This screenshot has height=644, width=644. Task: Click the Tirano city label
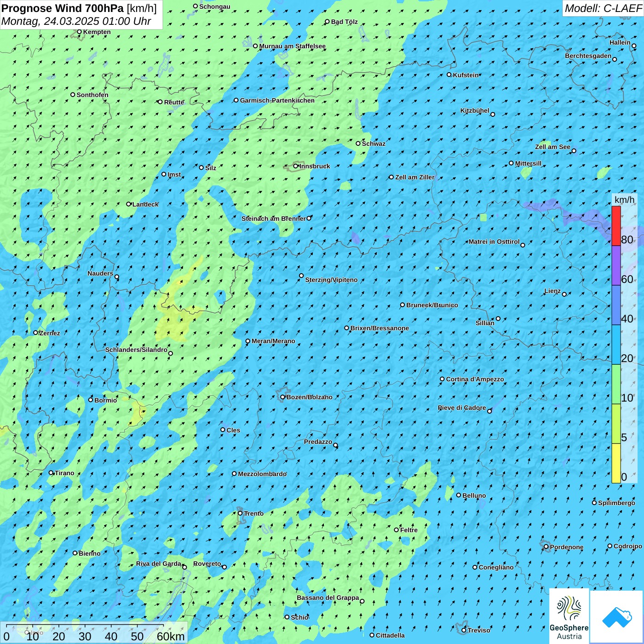64,473
